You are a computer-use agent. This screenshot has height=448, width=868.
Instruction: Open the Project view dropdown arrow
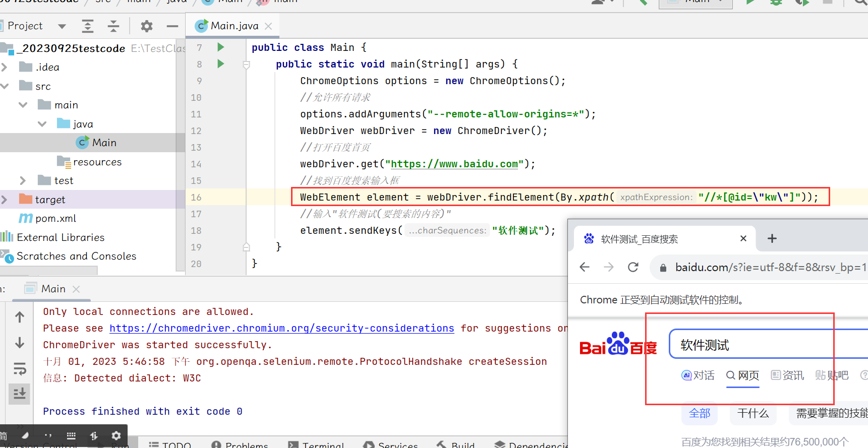pos(62,26)
